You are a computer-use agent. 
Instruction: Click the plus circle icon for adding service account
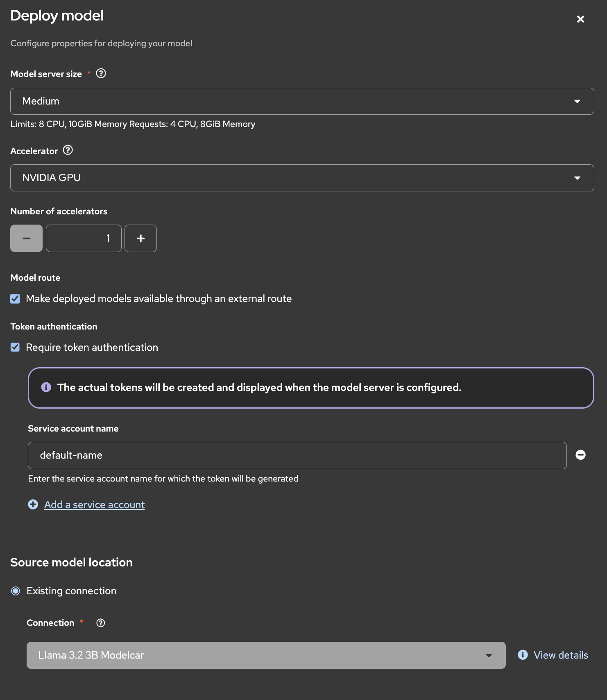click(x=33, y=505)
